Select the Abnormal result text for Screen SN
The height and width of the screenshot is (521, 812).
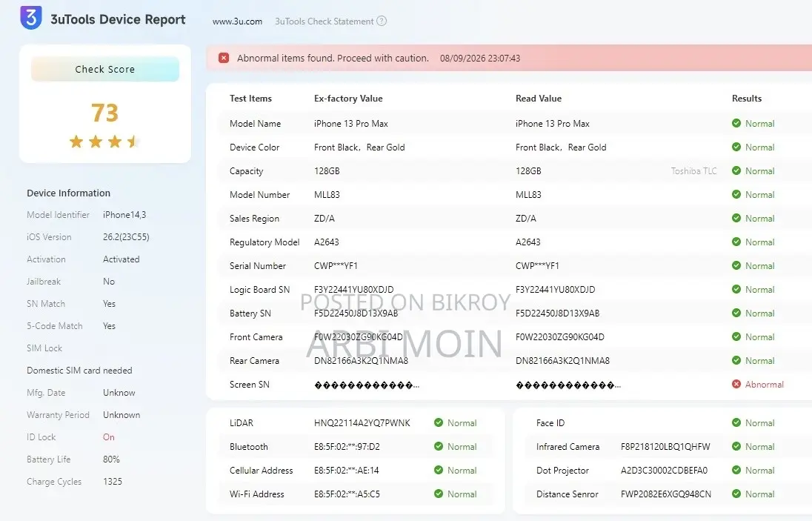[765, 385]
